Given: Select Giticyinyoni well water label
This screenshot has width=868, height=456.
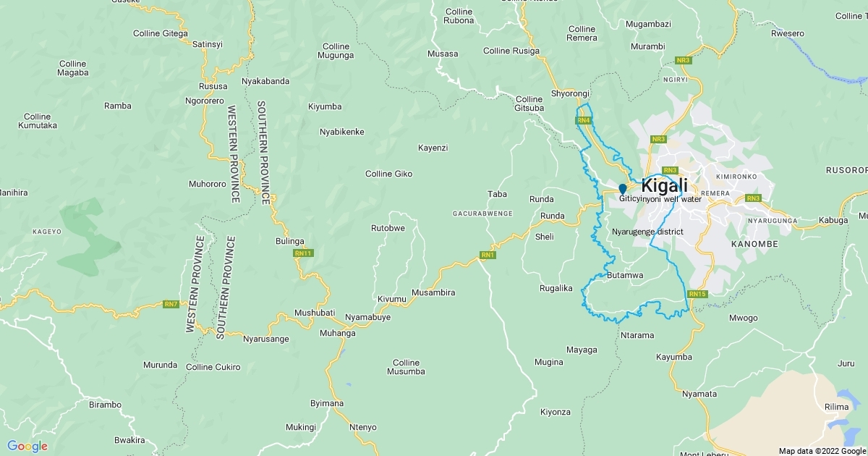Looking at the screenshot, I should click(660, 198).
